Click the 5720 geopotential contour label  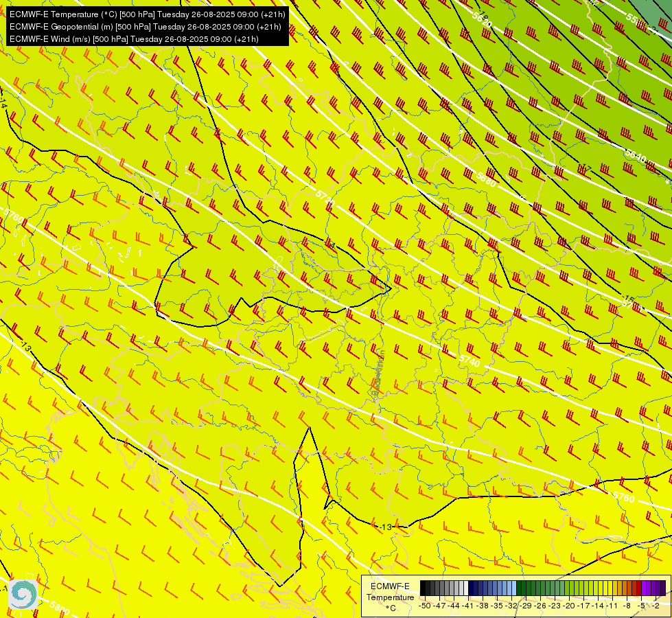tap(325, 198)
